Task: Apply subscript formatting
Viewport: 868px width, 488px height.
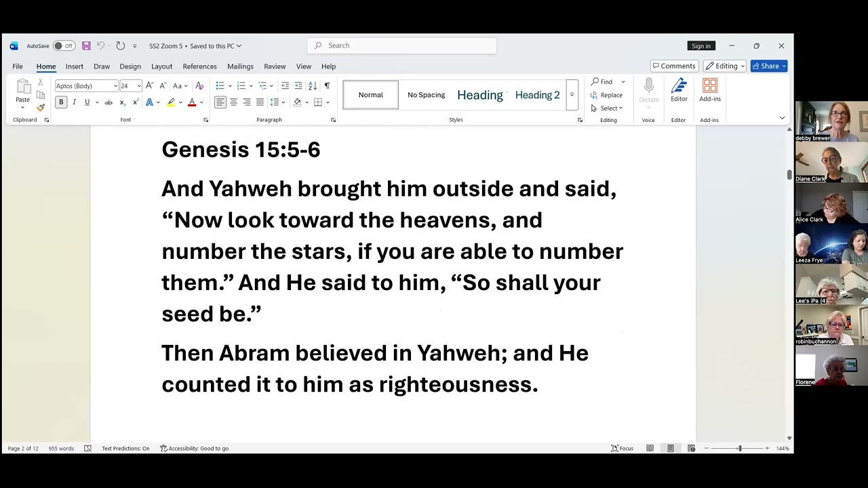Action: coord(122,102)
